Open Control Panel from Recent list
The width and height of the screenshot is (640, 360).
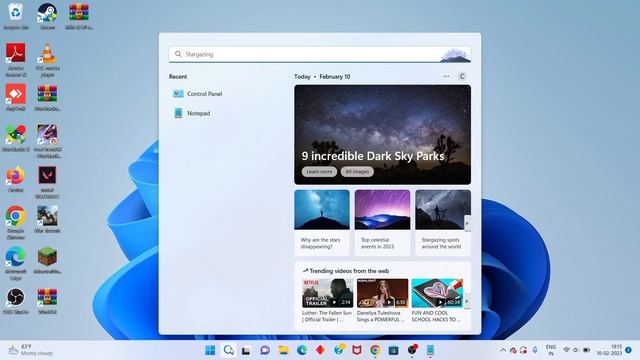198,94
